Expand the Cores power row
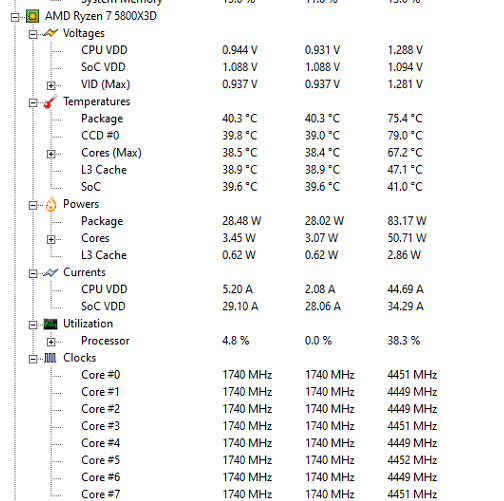The height and width of the screenshot is (501, 504). tap(51, 239)
